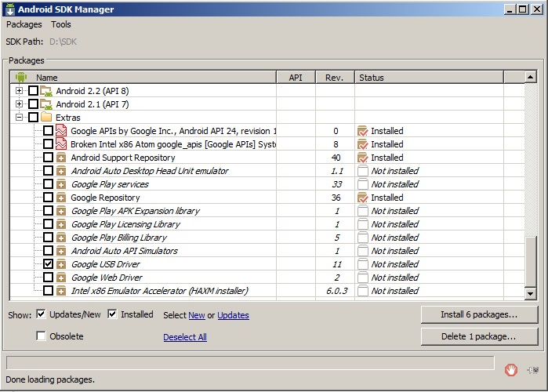Click the Extras folder icon
The width and height of the screenshot is (548, 392).
[47, 118]
